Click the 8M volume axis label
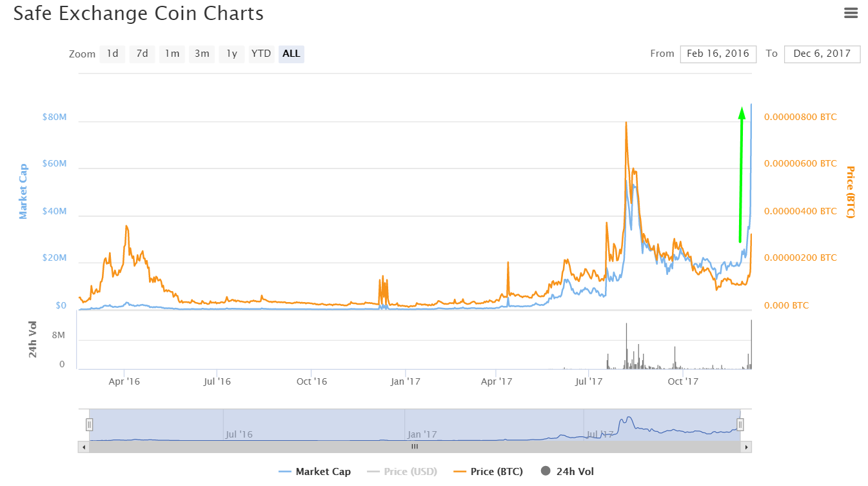 click(x=58, y=336)
